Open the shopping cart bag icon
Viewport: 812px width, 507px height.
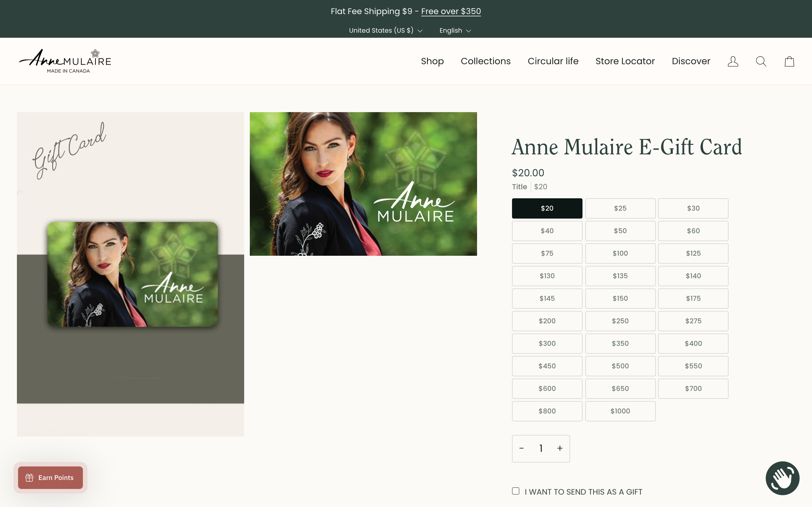point(789,61)
